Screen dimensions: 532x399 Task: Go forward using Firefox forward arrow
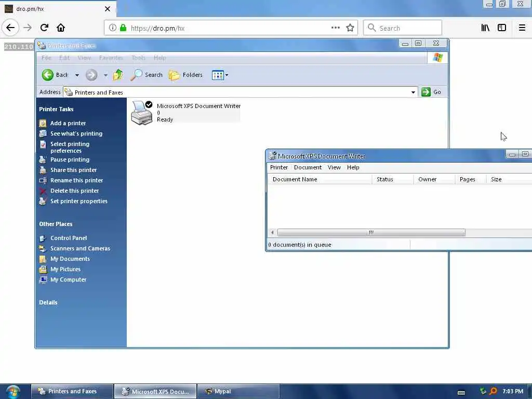point(28,28)
